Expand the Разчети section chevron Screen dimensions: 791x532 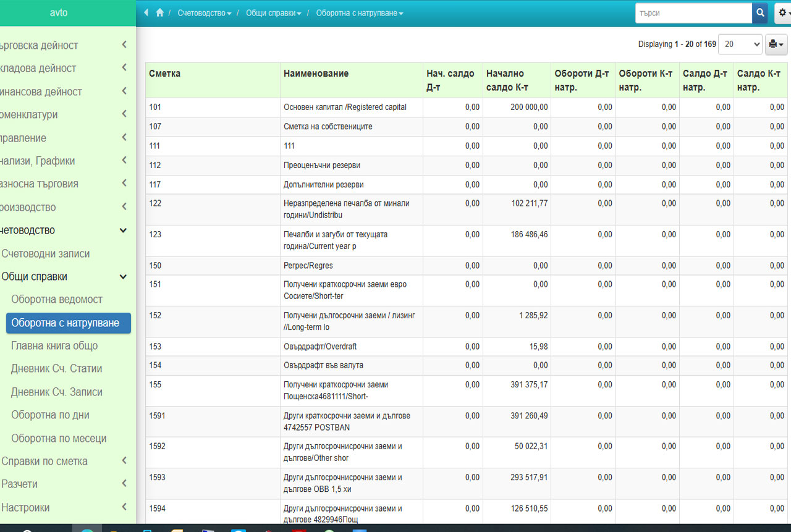[124, 484]
